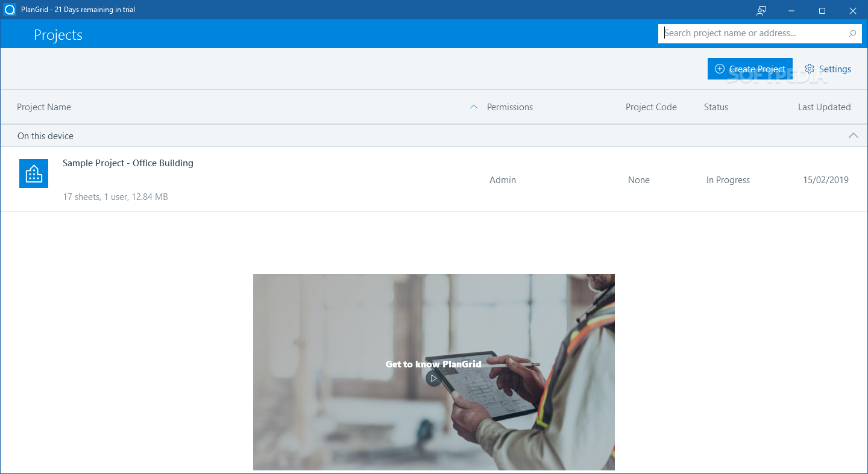Click the On this device label
This screenshot has height=474, width=868.
45,136
